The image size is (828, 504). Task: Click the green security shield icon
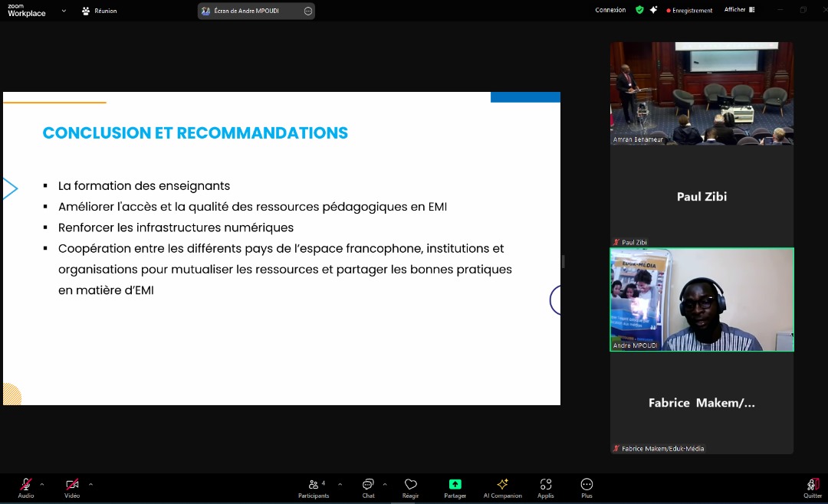[x=639, y=10]
